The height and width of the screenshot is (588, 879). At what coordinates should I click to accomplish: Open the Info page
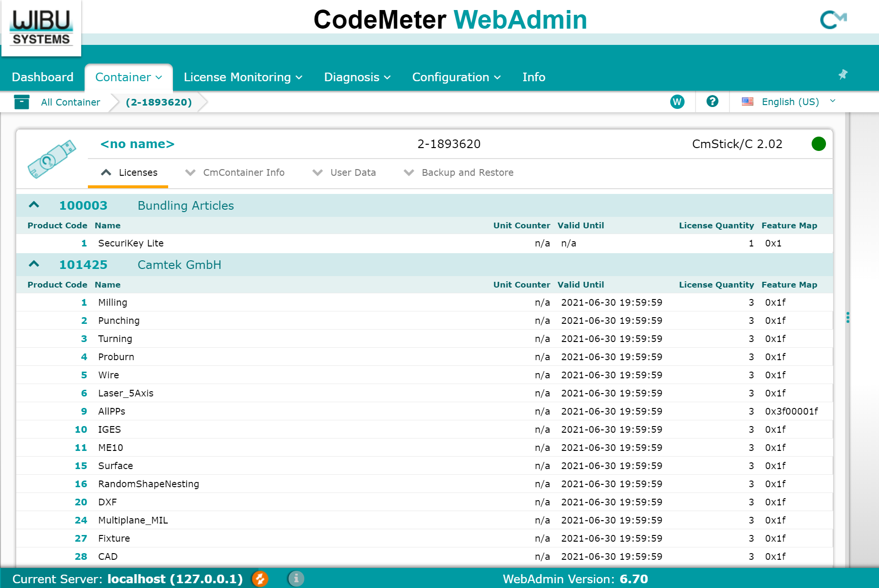pos(534,77)
